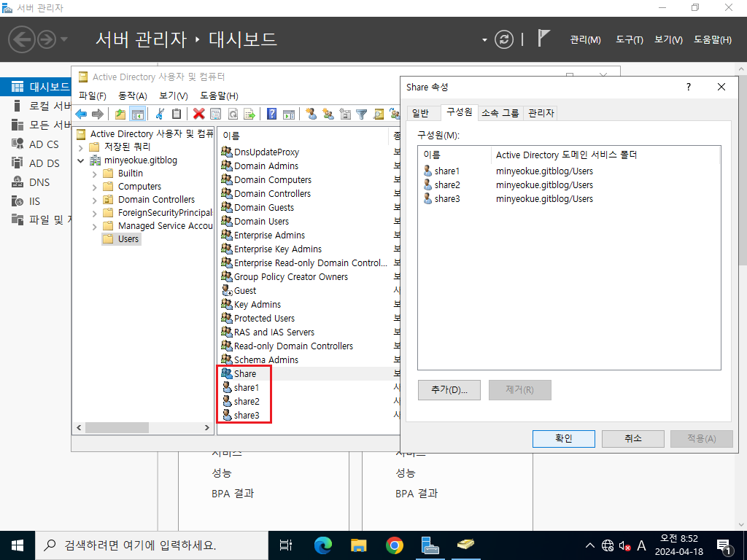Screen dimensions: 747x560
Task: Click help question mark in Share dialog
Action: 689,87
